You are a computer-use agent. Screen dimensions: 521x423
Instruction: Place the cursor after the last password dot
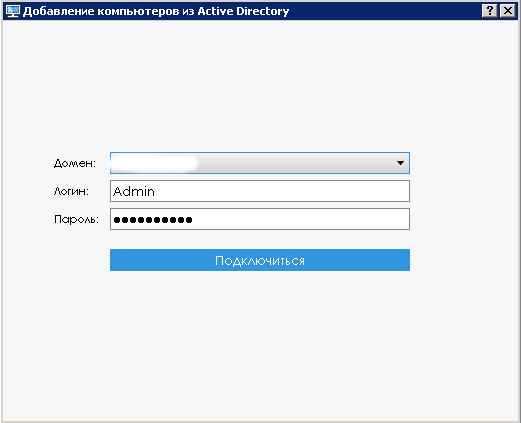point(194,220)
